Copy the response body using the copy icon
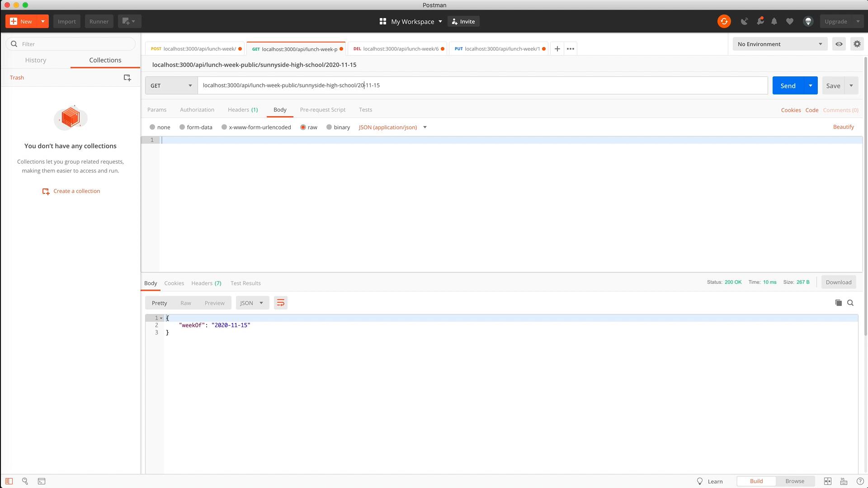Viewport: 868px width, 488px height. (839, 303)
